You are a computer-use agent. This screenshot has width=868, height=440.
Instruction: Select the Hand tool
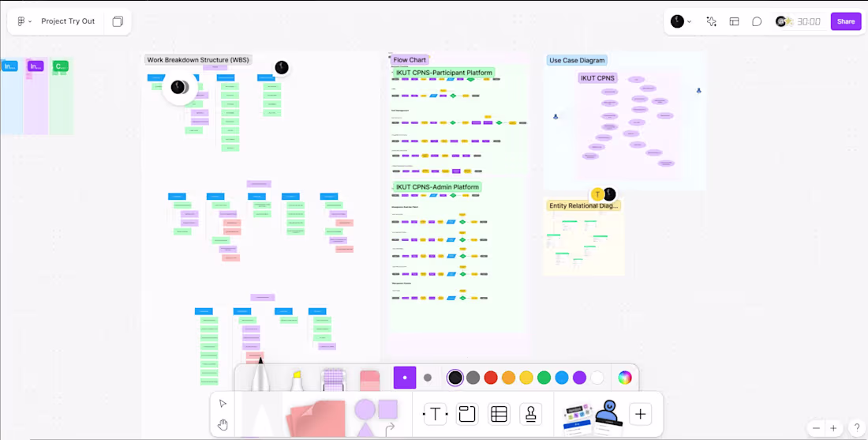223,425
